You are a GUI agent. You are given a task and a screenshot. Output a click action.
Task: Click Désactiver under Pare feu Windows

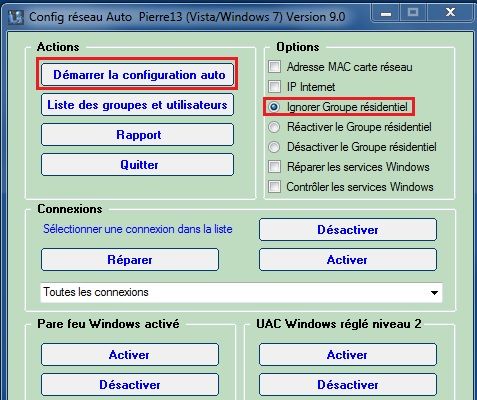130,384
